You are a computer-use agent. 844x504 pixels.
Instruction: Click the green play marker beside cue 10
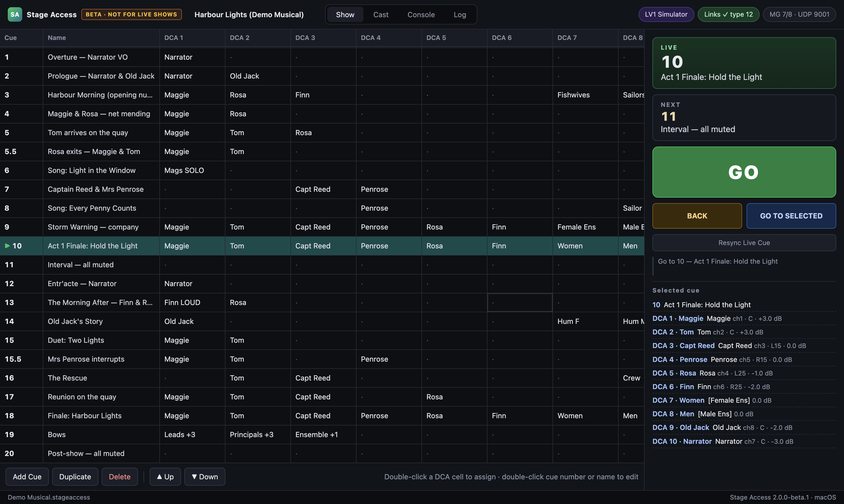(x=7, y=246)
